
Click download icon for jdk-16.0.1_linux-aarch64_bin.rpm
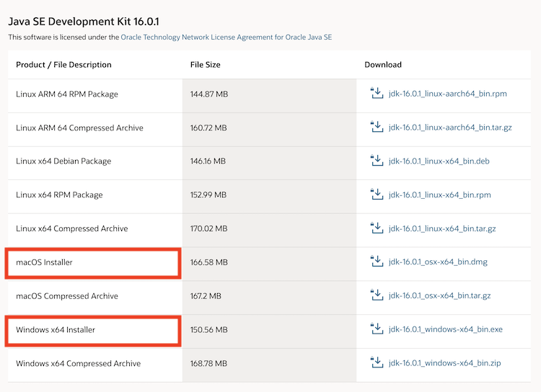pyautogui.click(x=377, y=93)
